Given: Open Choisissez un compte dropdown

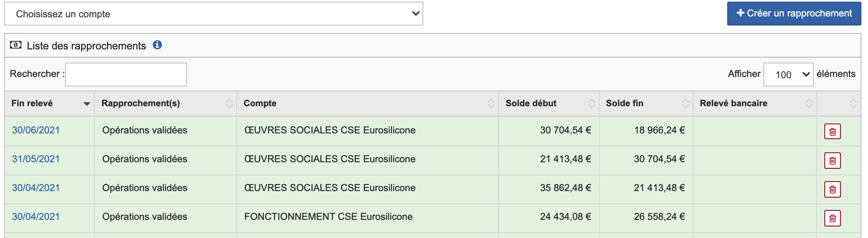Looking at the screenshot, I should click(x=214, y=14).
